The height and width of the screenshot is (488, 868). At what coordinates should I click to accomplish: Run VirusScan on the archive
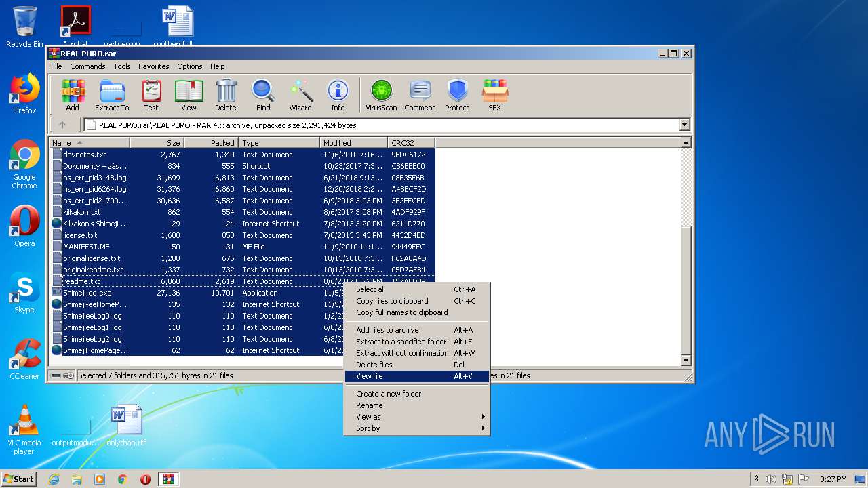[381, 95]
